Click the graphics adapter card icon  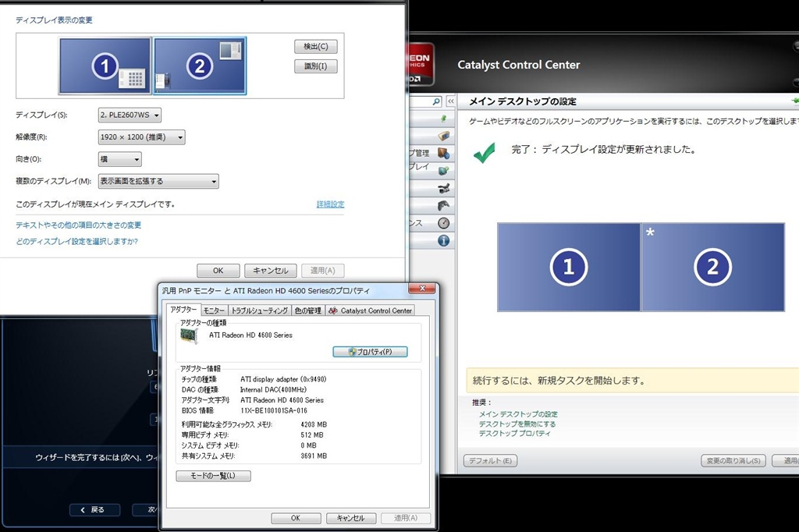click(189, 335)
